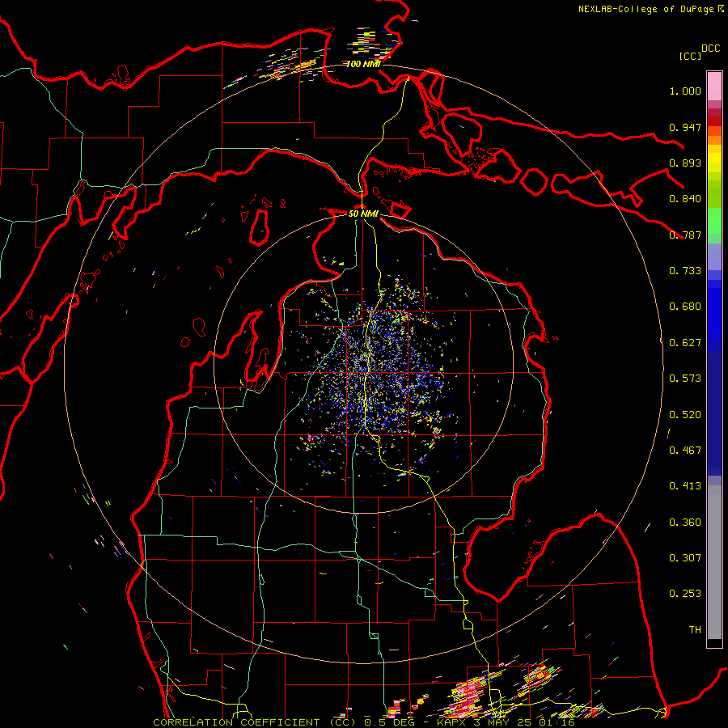Select the 0.413 scale value

pos(685,486)
